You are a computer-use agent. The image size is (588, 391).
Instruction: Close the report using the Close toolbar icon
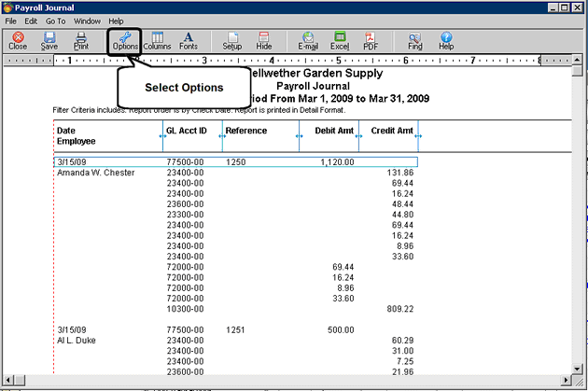[18, 41]
